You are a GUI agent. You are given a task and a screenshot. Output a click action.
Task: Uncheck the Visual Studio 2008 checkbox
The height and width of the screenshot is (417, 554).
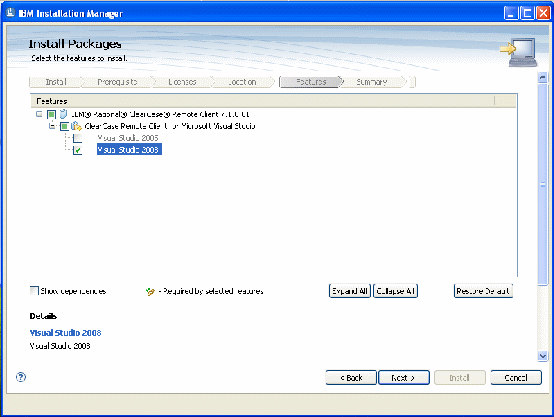[x=77, y=150]
